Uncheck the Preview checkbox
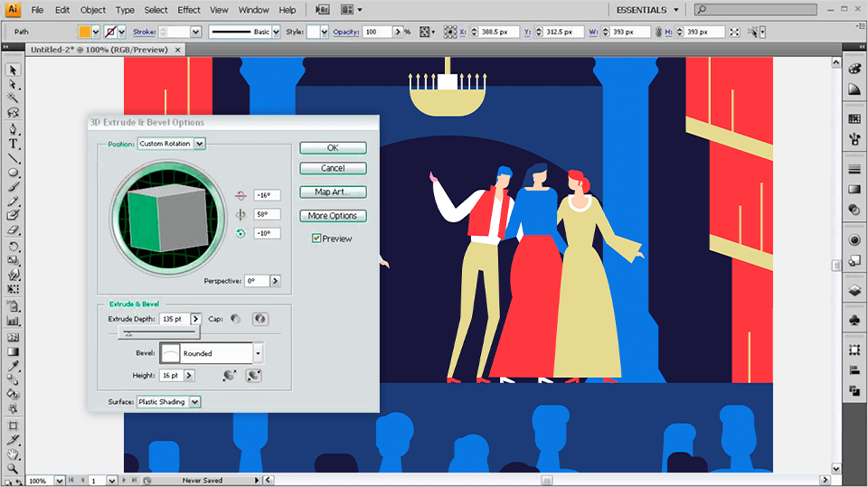Image resolution: width=868 pixels, height=487 pixels. point(316,239)
